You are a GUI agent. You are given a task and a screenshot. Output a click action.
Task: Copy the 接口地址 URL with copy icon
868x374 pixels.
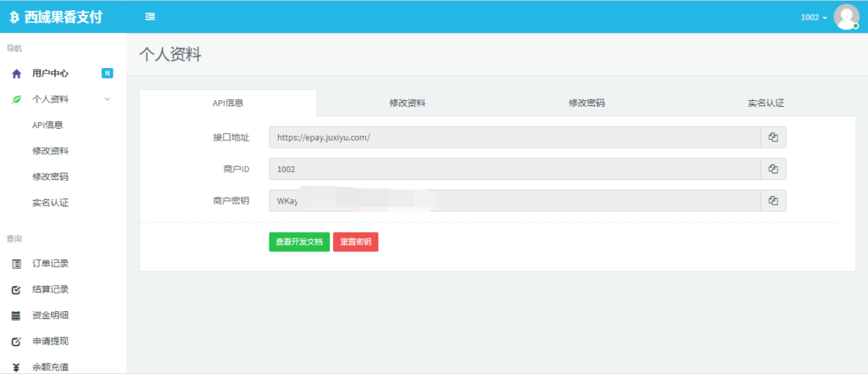773,137
